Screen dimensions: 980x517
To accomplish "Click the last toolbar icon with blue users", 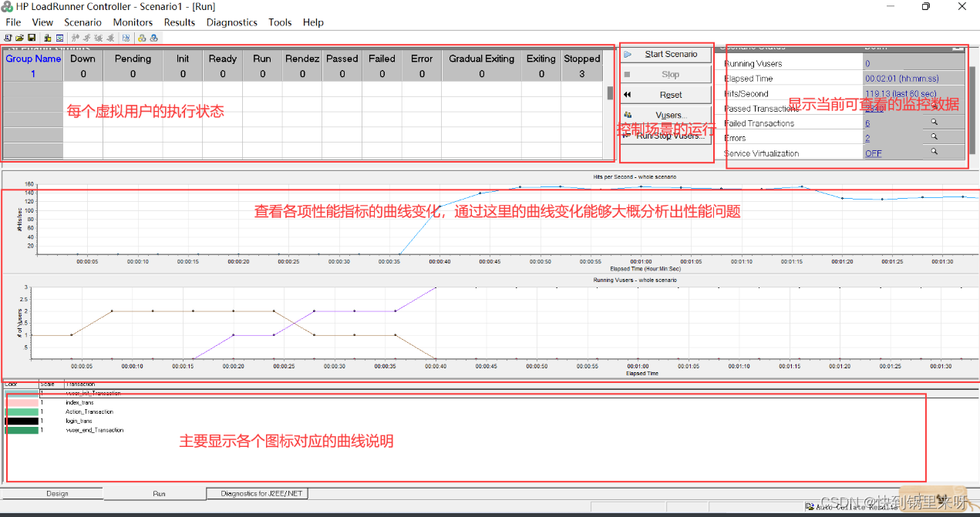I will pos(153,38).
